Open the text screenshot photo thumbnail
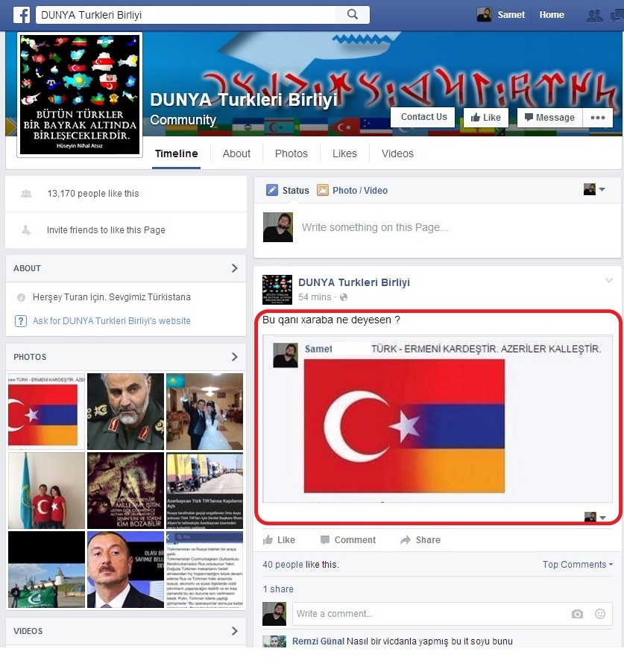The width and height of the screenshot is (624, 672). pos(204,570)
